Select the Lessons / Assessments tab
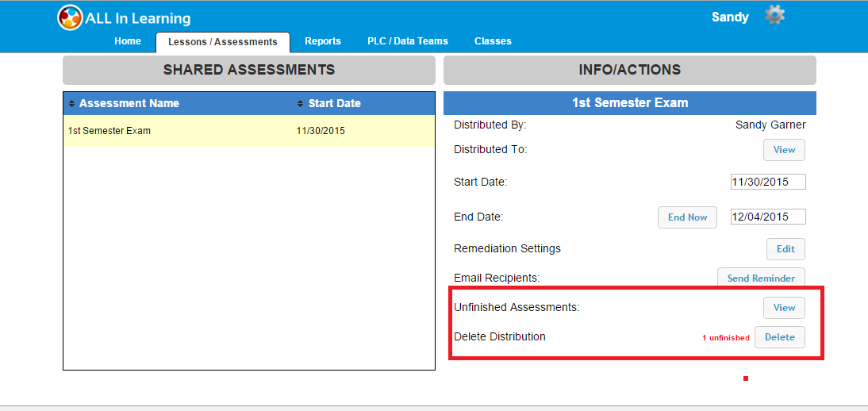Screen dimensions: 868x411 [223, 42]
